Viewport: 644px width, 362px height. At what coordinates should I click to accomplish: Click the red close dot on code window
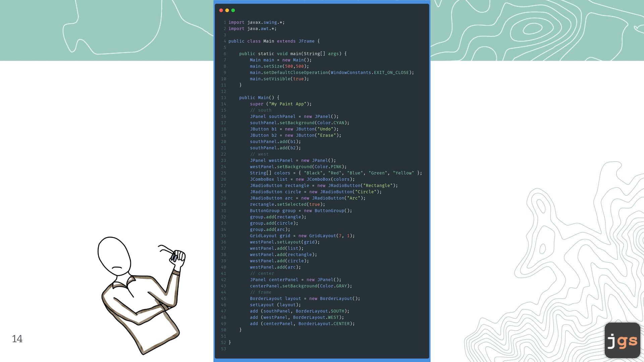coord(221,10)
